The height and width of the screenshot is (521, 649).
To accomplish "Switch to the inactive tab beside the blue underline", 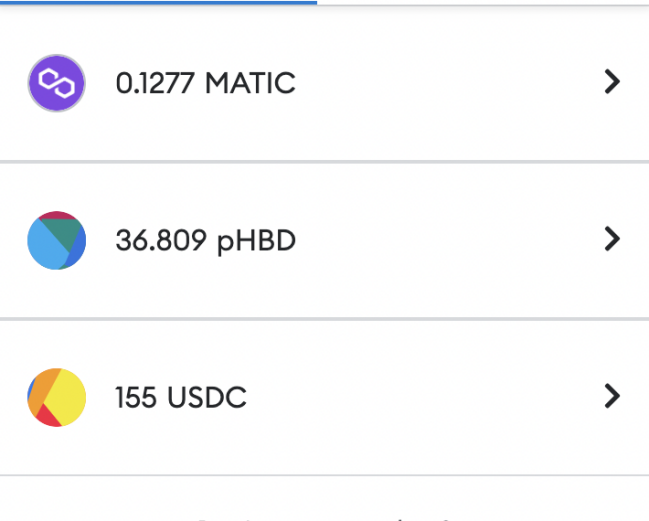I will (x=483, y=3).
